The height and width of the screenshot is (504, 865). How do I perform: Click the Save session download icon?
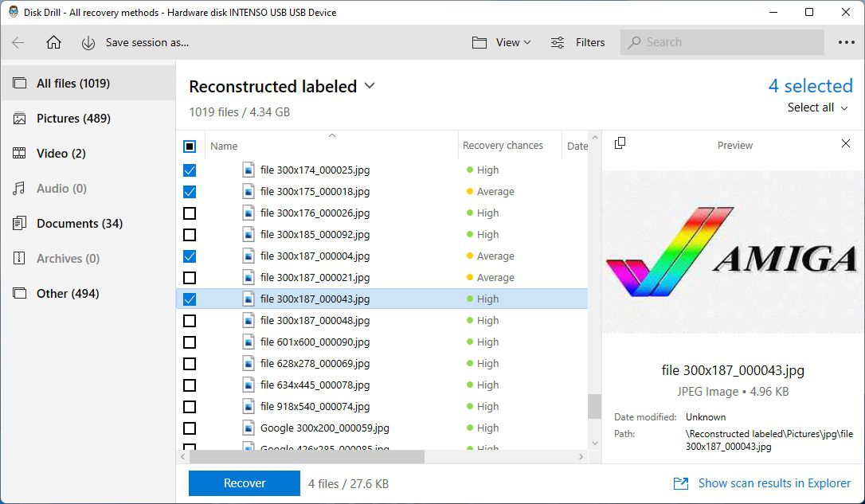(x=88, y=43)
